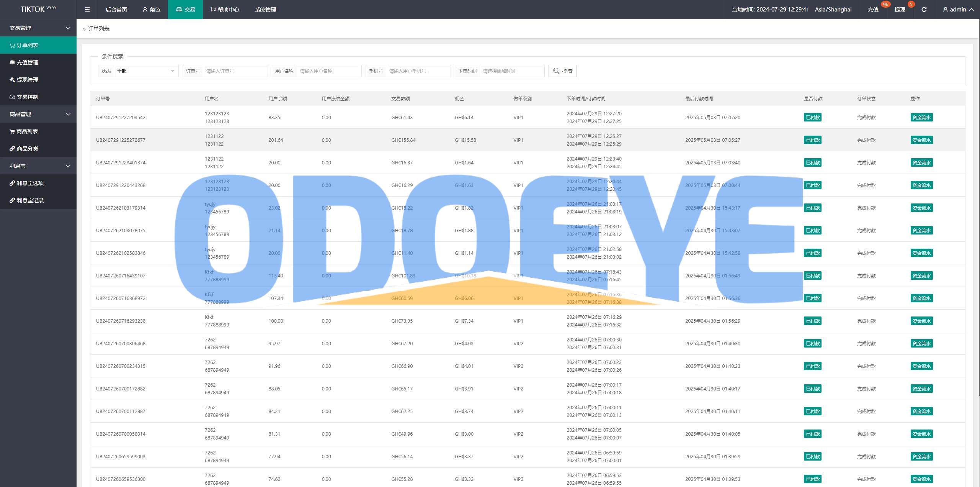The image size is (980, 487).
Task: Click the 最后付款时间 column header
Action: (699, 98)
